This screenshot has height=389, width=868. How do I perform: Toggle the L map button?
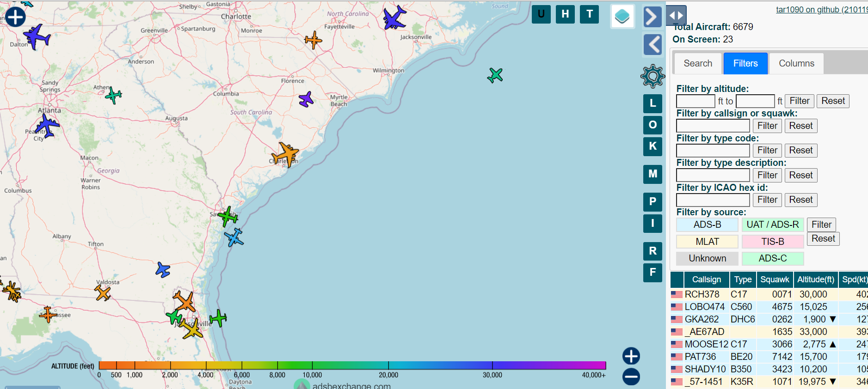click(653, 103)
